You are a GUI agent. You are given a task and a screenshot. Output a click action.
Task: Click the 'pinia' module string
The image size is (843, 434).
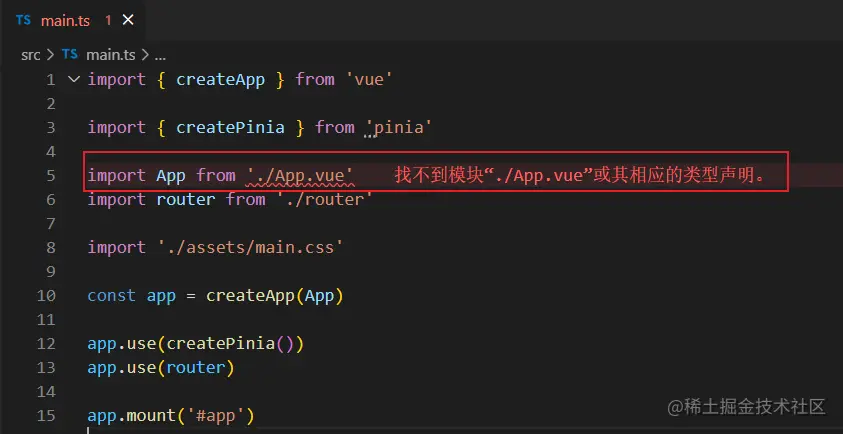click(x=398, y=127)
